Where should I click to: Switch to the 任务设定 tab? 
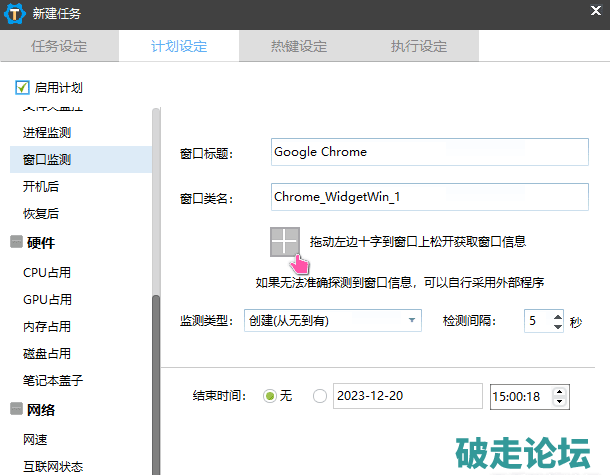(59, 46)
